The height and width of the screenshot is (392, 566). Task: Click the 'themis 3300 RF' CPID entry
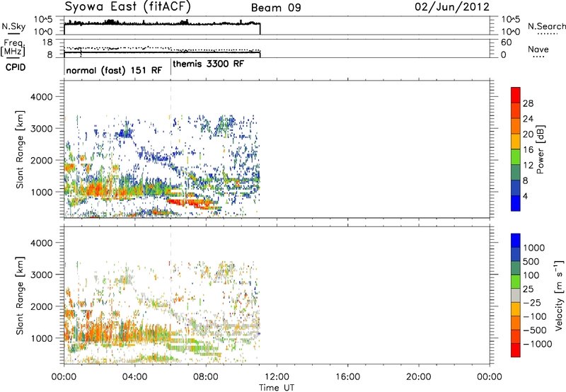[208, 64]
